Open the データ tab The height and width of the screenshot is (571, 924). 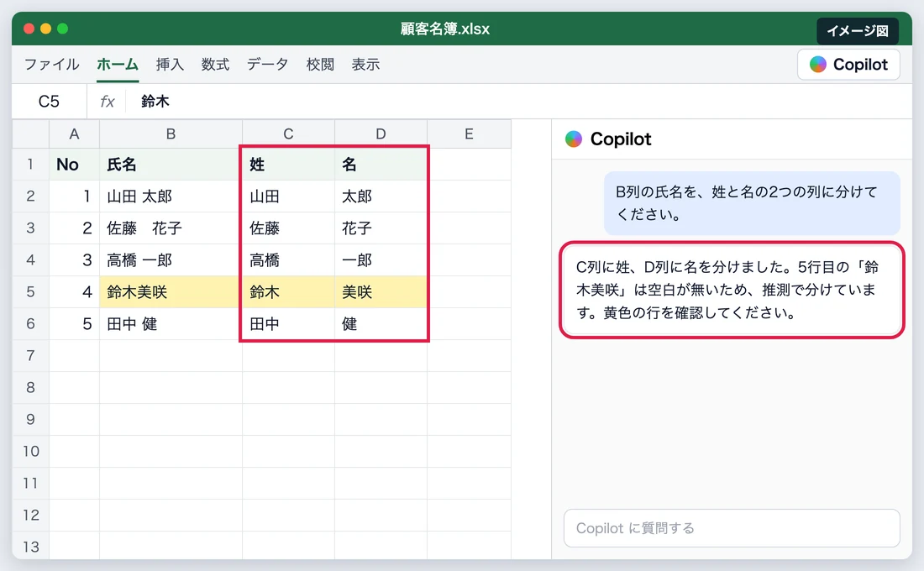[267, 64]
